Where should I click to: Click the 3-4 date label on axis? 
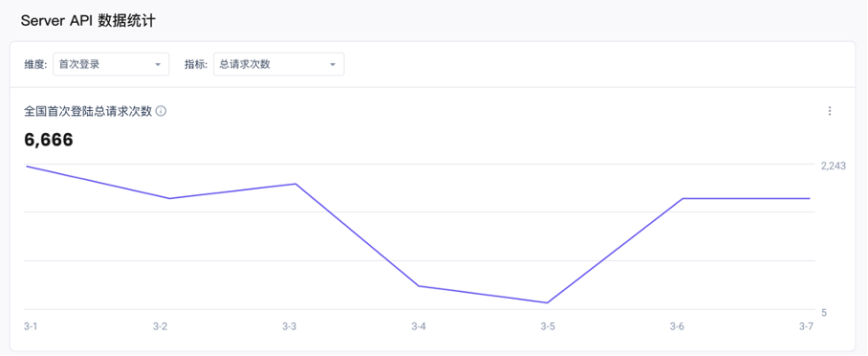[x=419, y=326]
